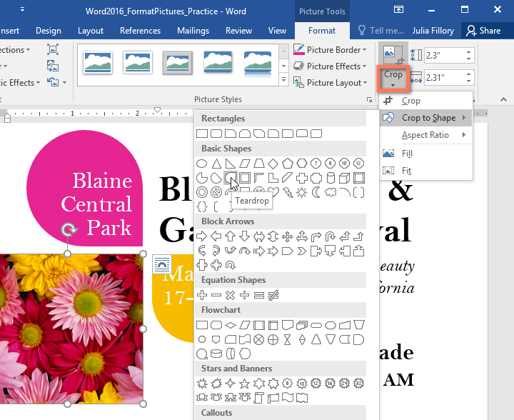Screen dimensions: 514x420
Task: Click the Crop button dropdown arrow
Action: [393, 85]
